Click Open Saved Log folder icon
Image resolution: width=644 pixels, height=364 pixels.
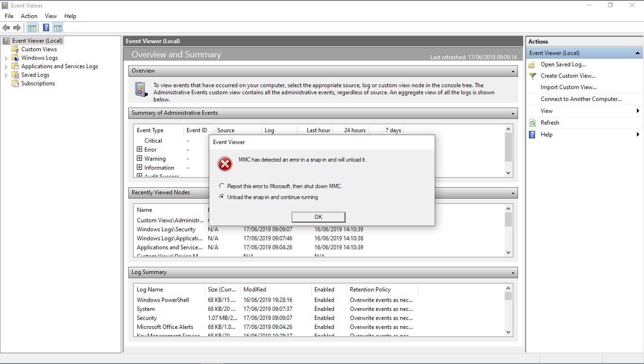pos(533,64)
